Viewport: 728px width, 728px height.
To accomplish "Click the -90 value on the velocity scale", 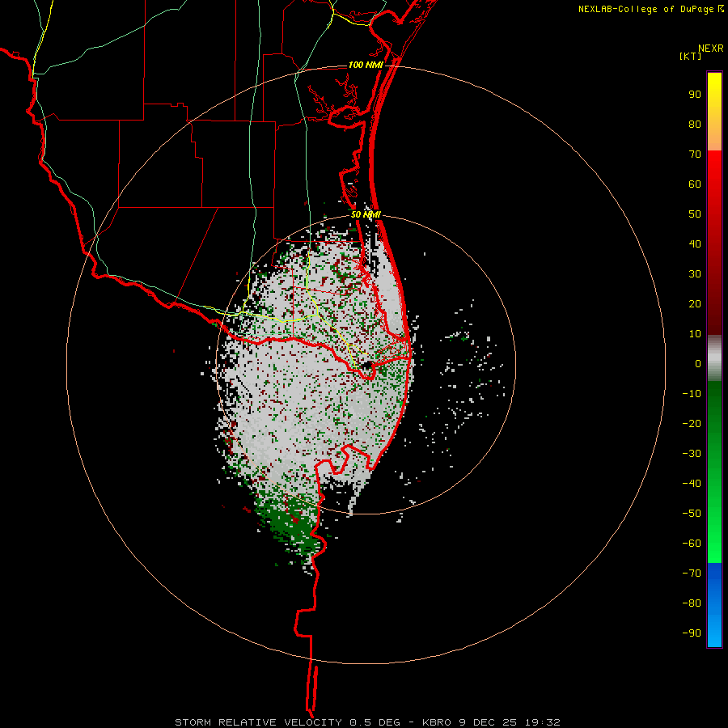I will tap(692, 633).
